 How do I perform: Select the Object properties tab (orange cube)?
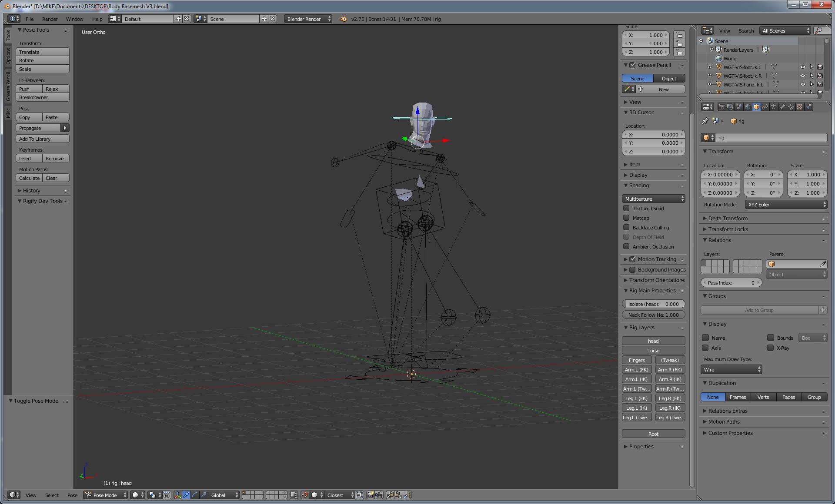(756, 107)
